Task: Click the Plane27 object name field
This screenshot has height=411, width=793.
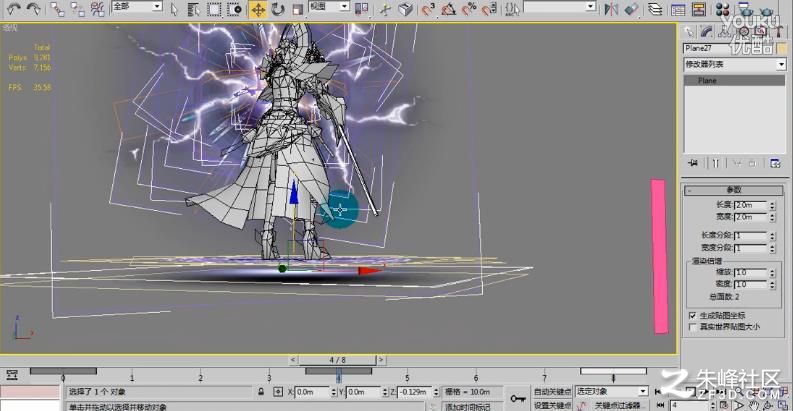Action: click(x=729, y=48)
